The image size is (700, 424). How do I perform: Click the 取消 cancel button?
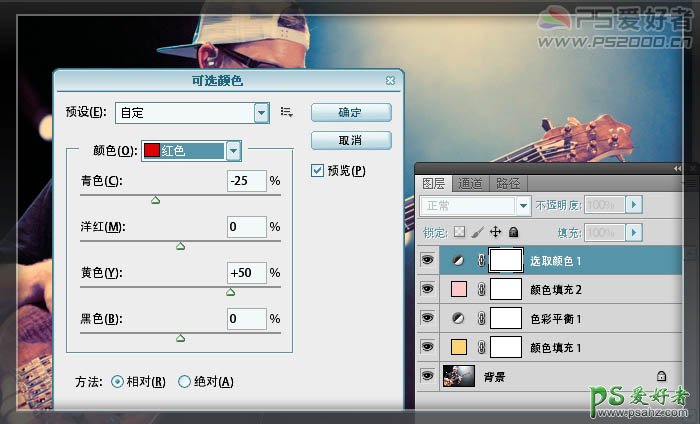coord(350,139)
